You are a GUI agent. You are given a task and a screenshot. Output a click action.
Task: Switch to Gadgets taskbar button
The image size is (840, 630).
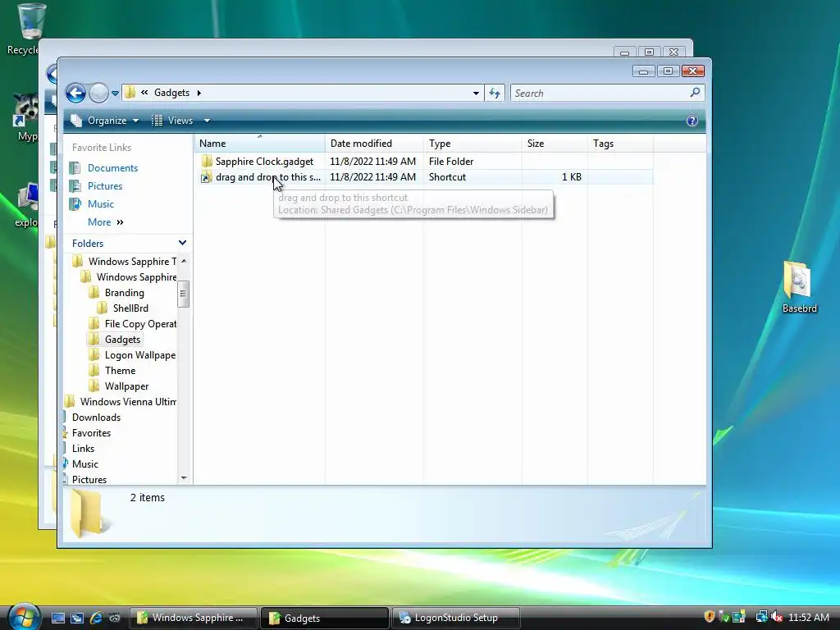click(325, 618)
